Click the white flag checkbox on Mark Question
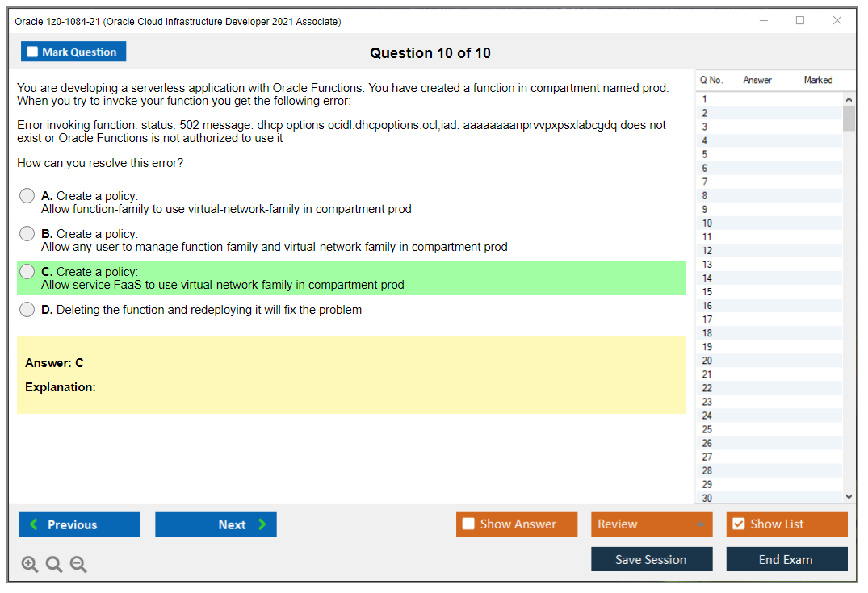The image size is (868, 593). pyautogui.click(x=31, y=51)
